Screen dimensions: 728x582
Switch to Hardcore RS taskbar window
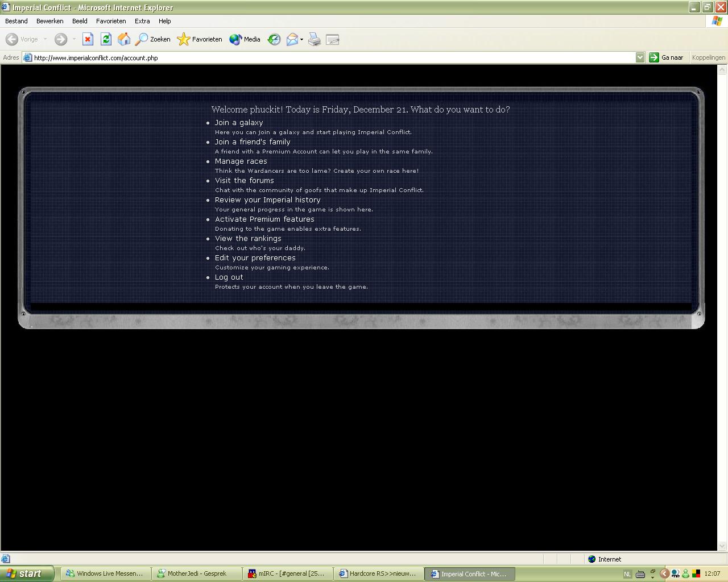tap(379, 574)
